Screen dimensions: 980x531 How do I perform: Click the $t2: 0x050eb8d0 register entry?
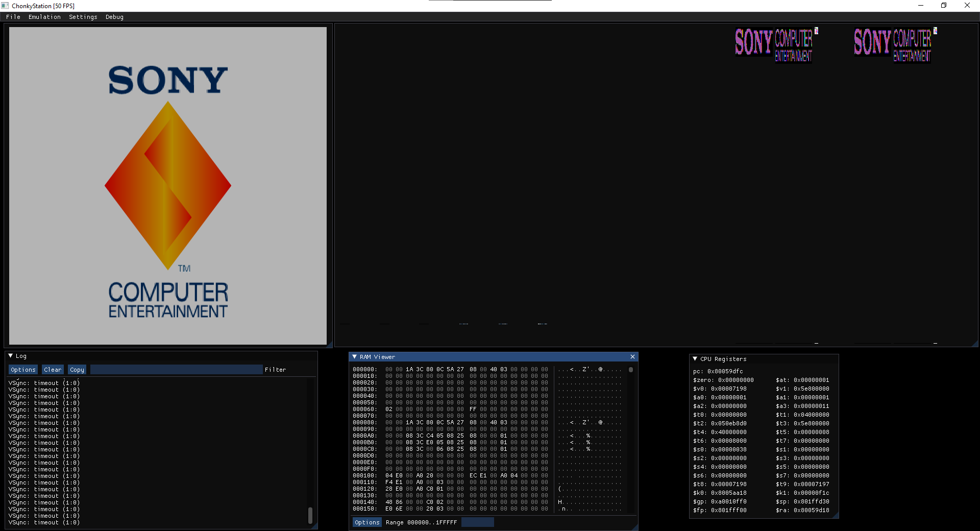pos(720,423)
